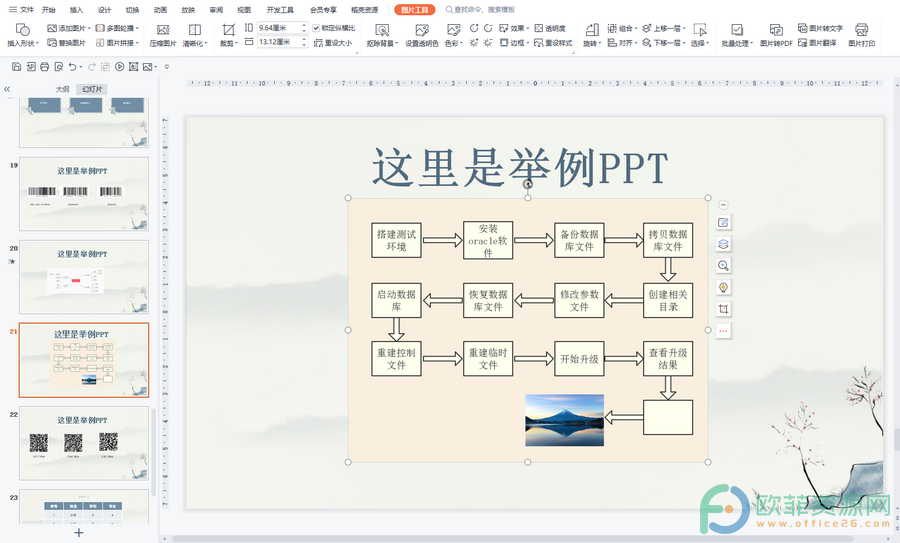Click the Mount Fuji photo in the flowchart
This screenshot has height=543, width=900.
point(564,420)
